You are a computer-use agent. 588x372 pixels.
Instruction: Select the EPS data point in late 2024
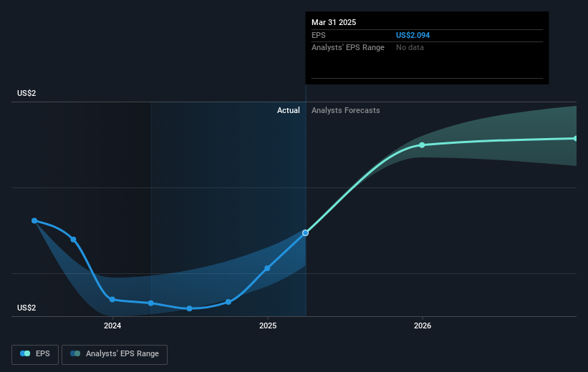coord(228,302)
